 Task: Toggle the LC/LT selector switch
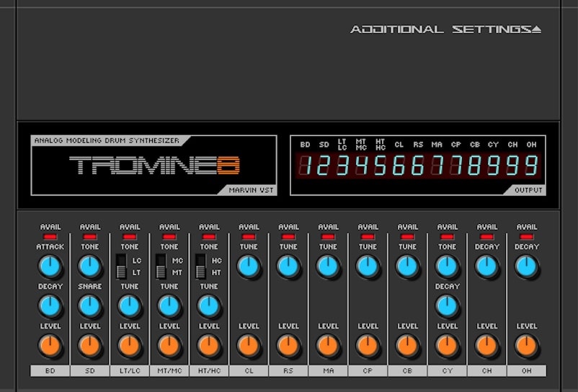point(121,267)
